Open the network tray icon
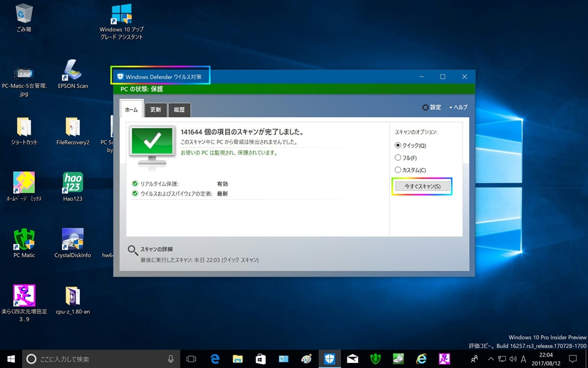This screenshot has height=368, width=588. click(502, 359)
